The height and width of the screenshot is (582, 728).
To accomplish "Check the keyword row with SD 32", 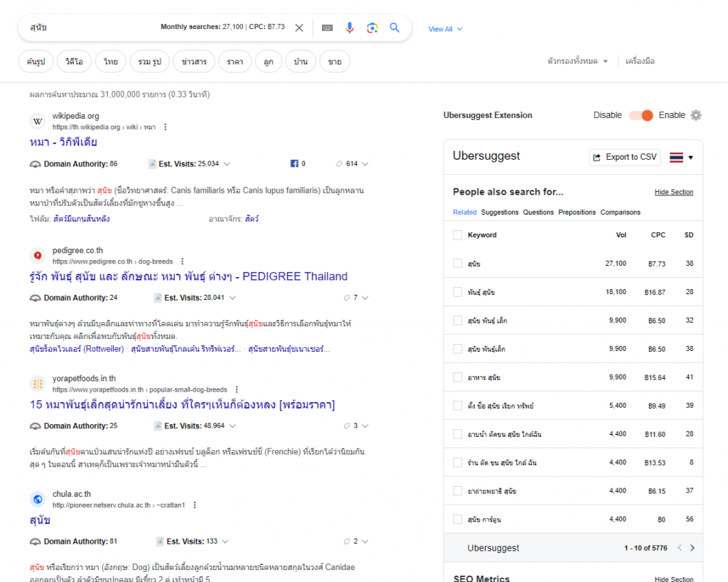I will pos(458,320).
